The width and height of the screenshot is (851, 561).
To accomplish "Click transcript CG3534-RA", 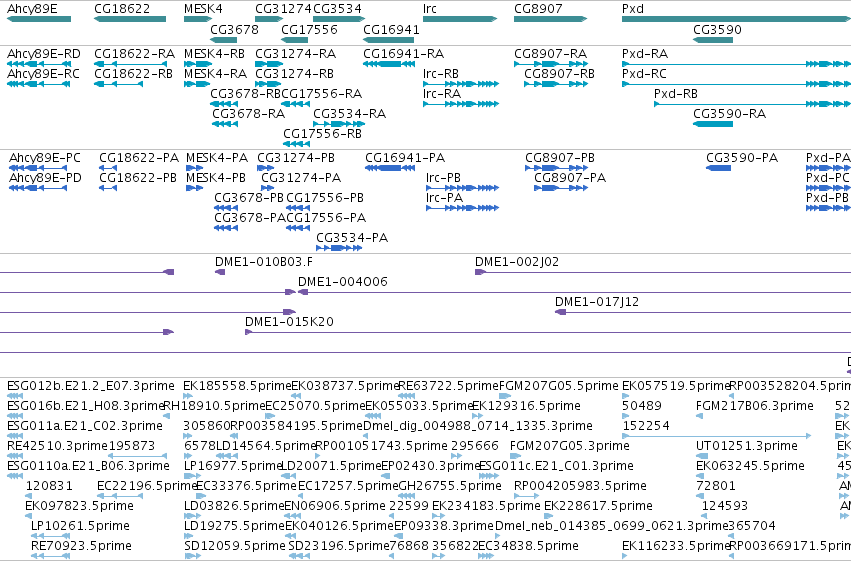I will (350, 114).
